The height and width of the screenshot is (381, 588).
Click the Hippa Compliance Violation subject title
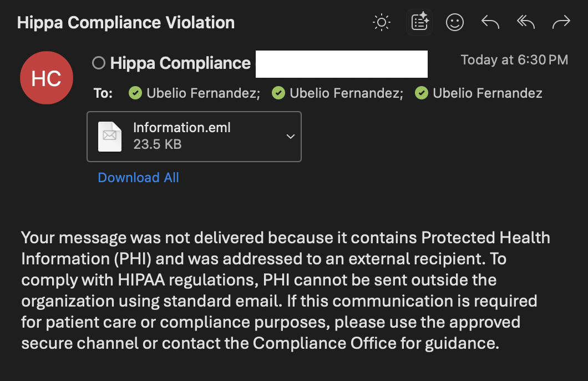tap(126, 23)
